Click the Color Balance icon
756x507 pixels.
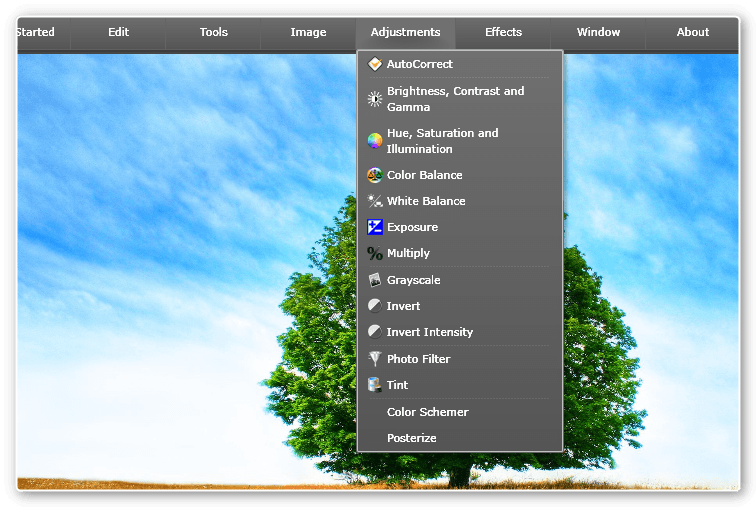click(374, 175)
